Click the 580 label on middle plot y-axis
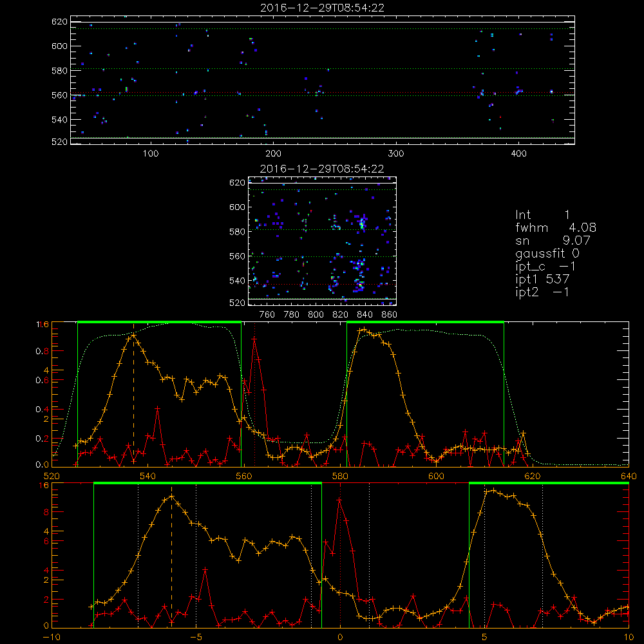Image resolution: width=644 pixels, height=644 pixels. click(x=237, y=232)
